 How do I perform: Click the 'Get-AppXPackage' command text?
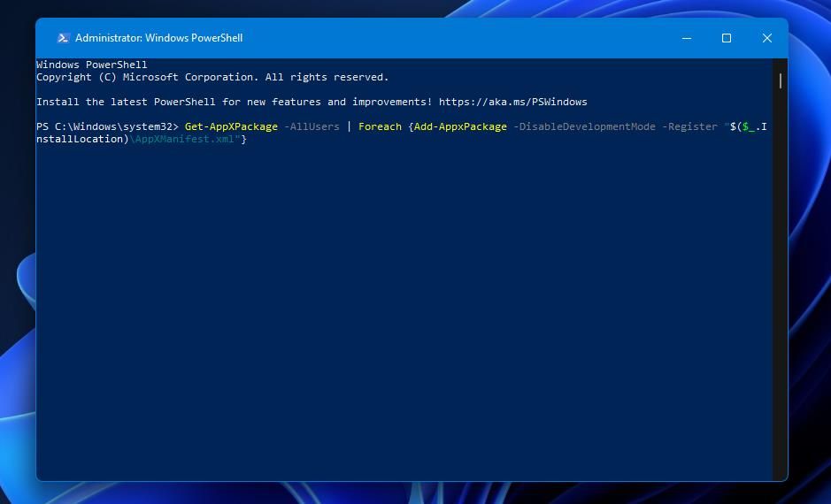pyautogui.click(x=231, y=126)
